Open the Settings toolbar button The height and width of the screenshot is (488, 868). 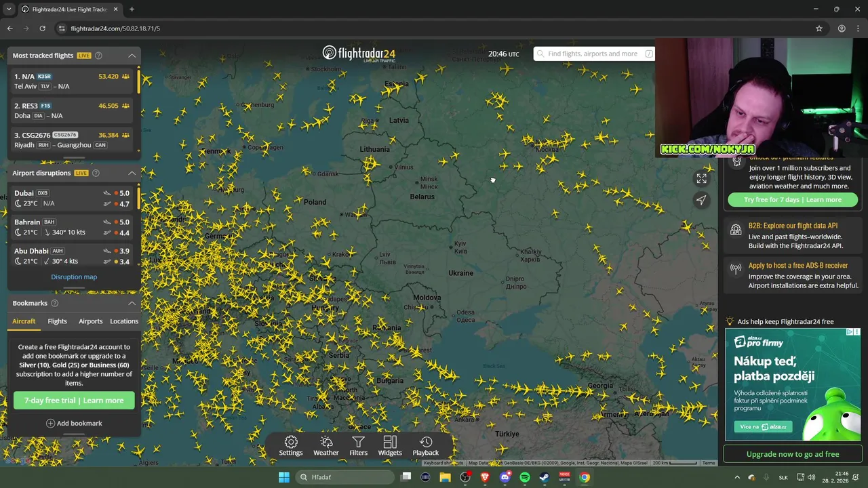291,446
